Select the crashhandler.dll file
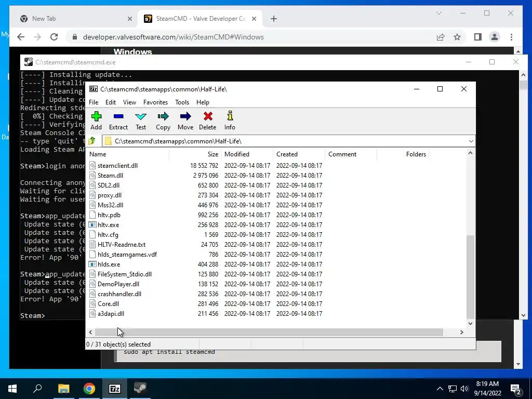 point(119,294)
